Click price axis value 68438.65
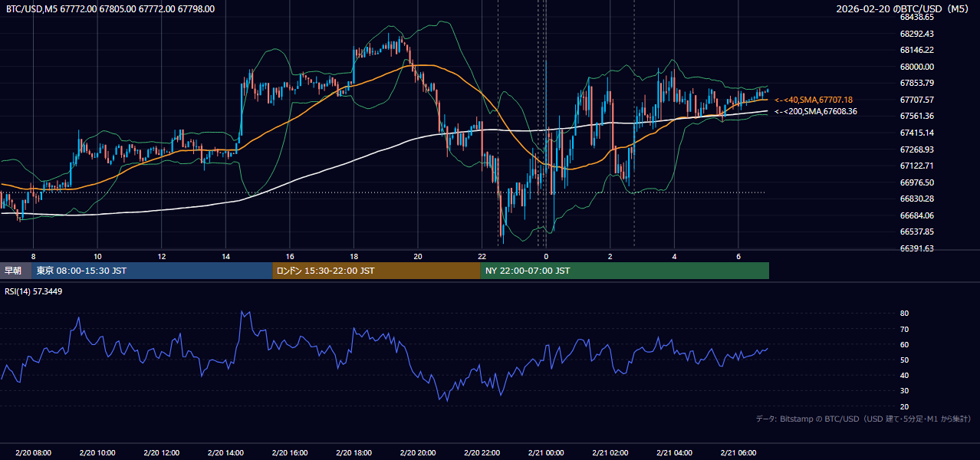The height and width of the screenshot is (460, 980). click(916, 17)
